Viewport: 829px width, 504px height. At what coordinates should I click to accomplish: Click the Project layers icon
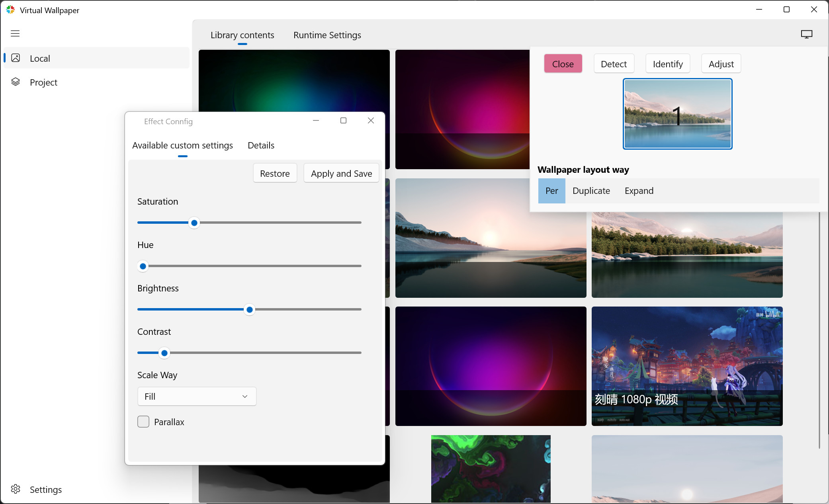[16, 82]
